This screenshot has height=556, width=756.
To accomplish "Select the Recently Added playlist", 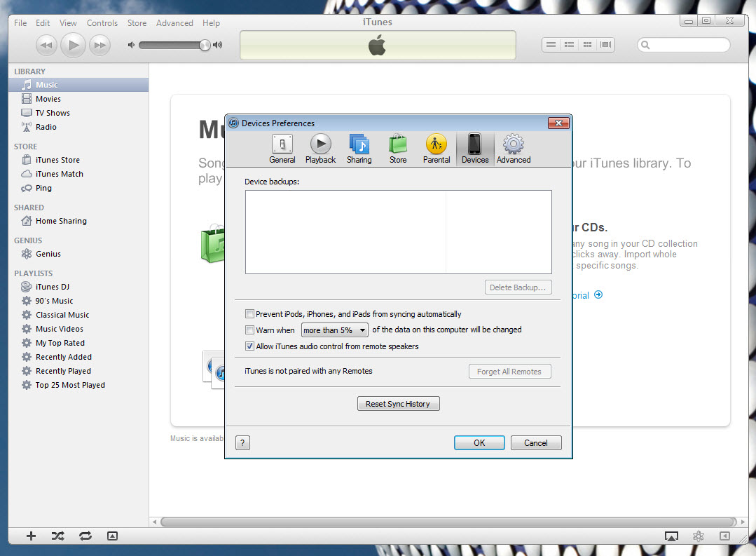I will tap(78, 357).
